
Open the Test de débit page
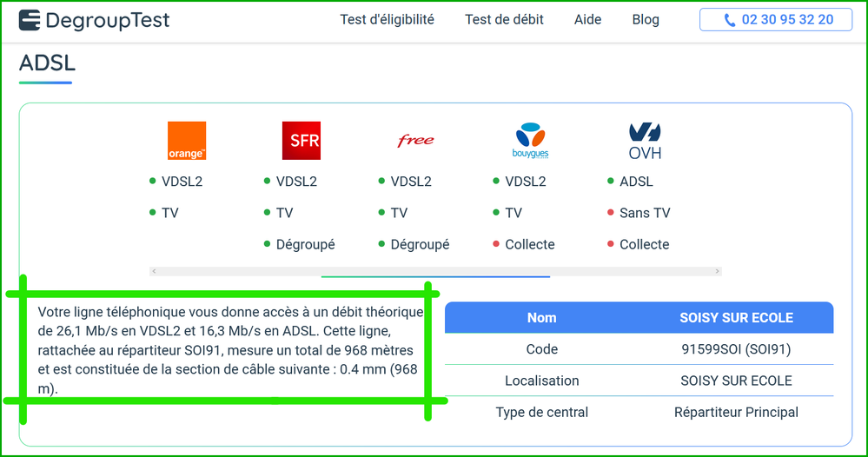tap(504, 19)
